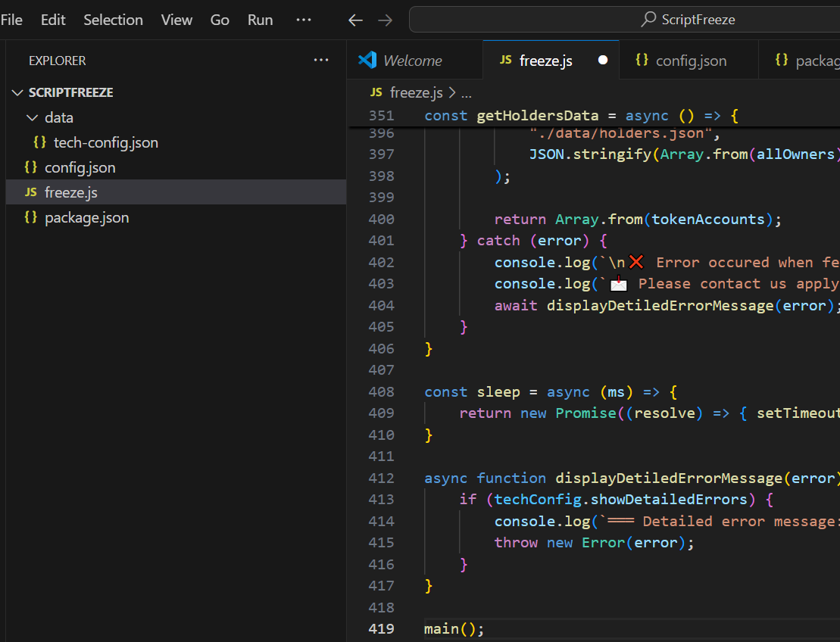Open the View menu
This screenshot has height=642, width=840.
coord(176,20)
